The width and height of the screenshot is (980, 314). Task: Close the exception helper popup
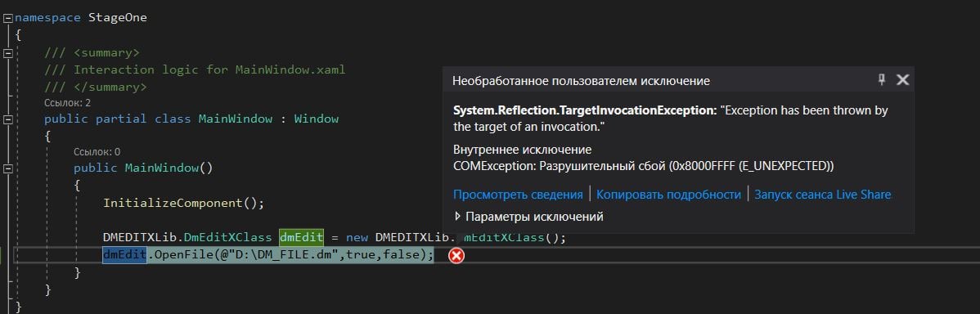pos(901,79)
